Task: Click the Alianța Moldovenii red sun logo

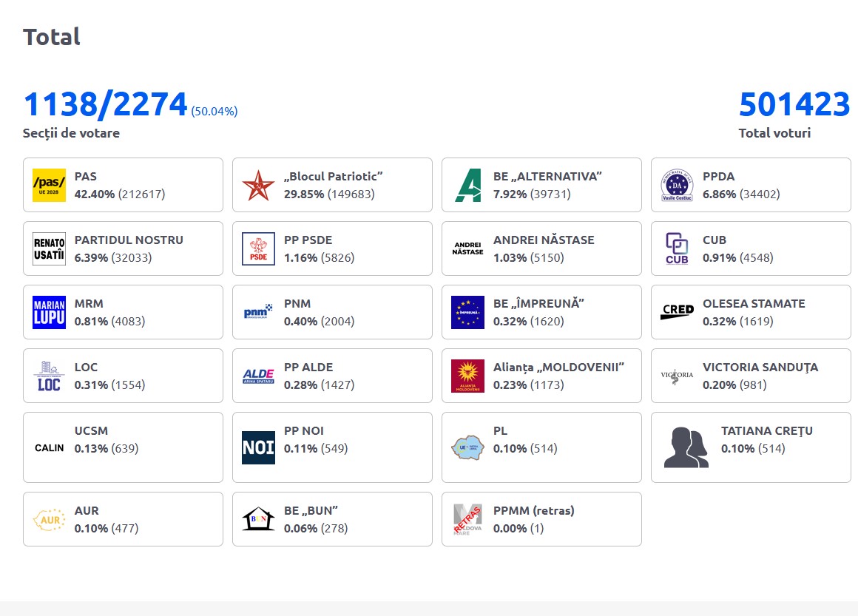Action: click(x=468, y=376)
